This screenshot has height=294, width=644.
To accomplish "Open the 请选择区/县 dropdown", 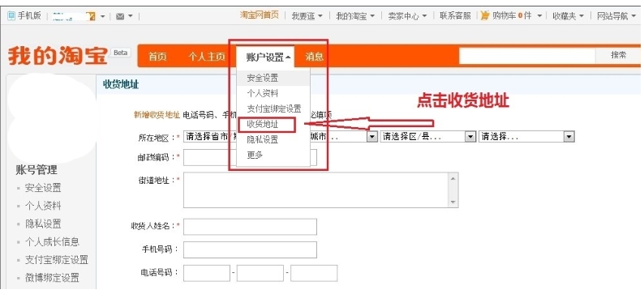I will (428, 137).
